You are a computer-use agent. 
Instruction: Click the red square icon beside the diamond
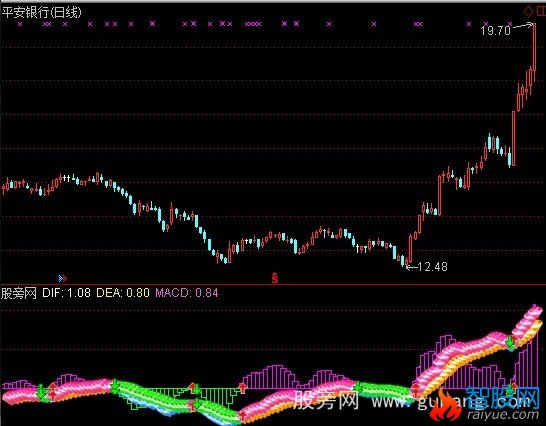(541, 12)
